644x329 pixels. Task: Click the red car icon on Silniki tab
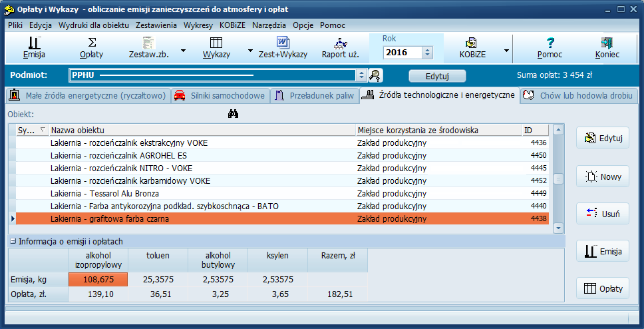(x=180, y=96)
